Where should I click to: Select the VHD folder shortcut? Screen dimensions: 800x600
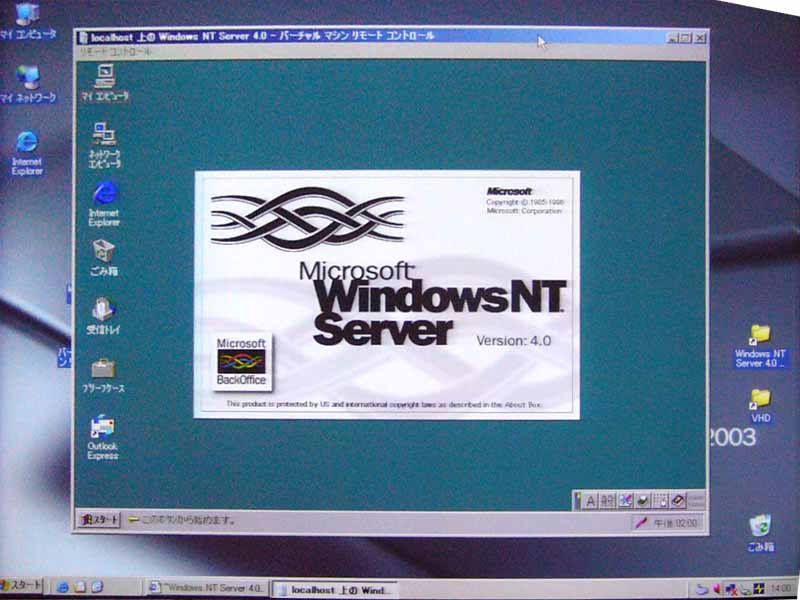(x=761, y=406)
